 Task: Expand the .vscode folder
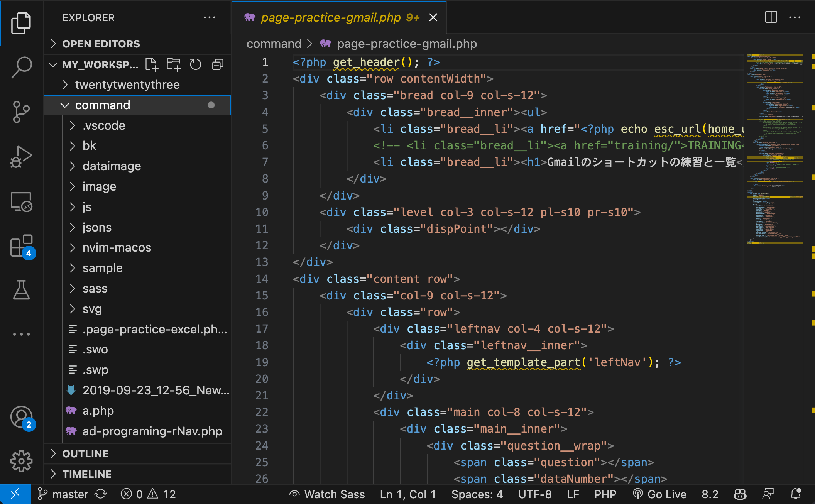[137, 125]
